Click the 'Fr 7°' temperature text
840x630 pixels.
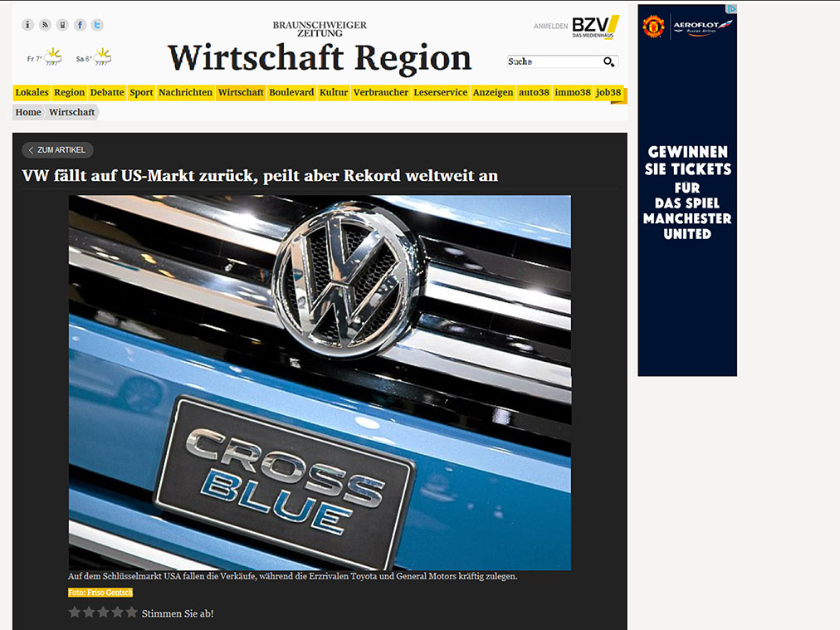tap(34, 59)
